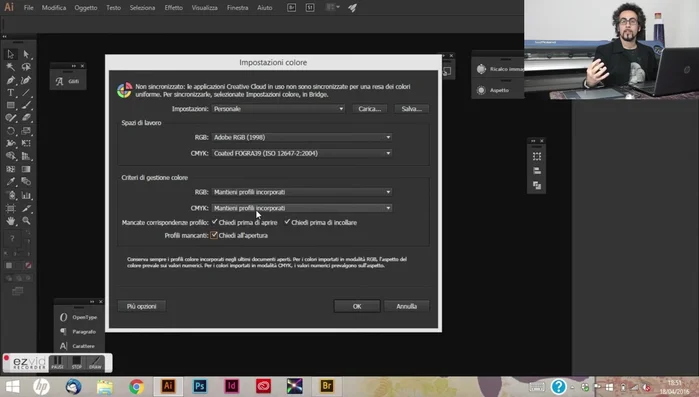Click the Ezvid recorder Stop button
699x397 pixels.
[x=77, y=362]
